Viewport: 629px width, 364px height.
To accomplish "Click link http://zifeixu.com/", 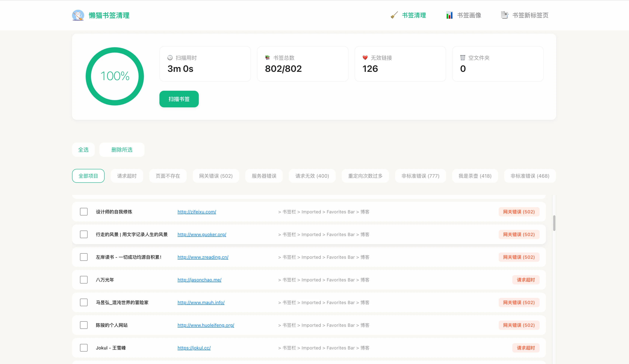I will [x=197, y=211].
